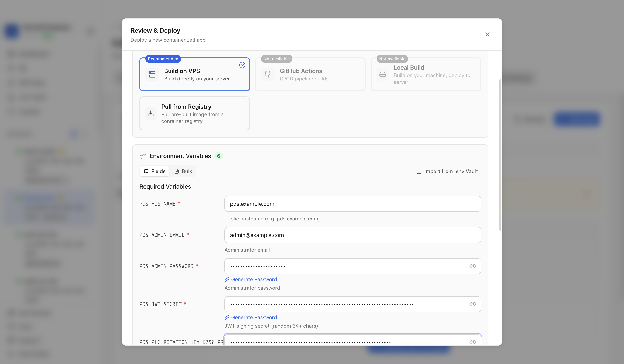Reveal the PLC rotation key value
This screenshot has width=624, height=364.
tap(472, 342)
